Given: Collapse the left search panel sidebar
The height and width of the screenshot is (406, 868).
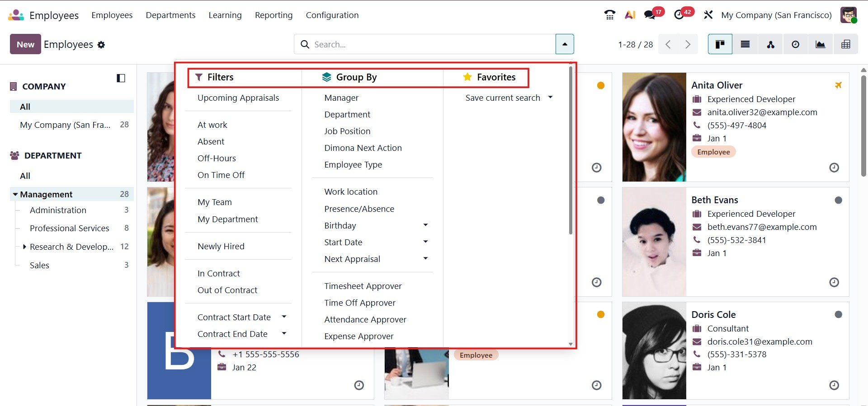Looking at the screenshot, I should click(x=121, y=78).
